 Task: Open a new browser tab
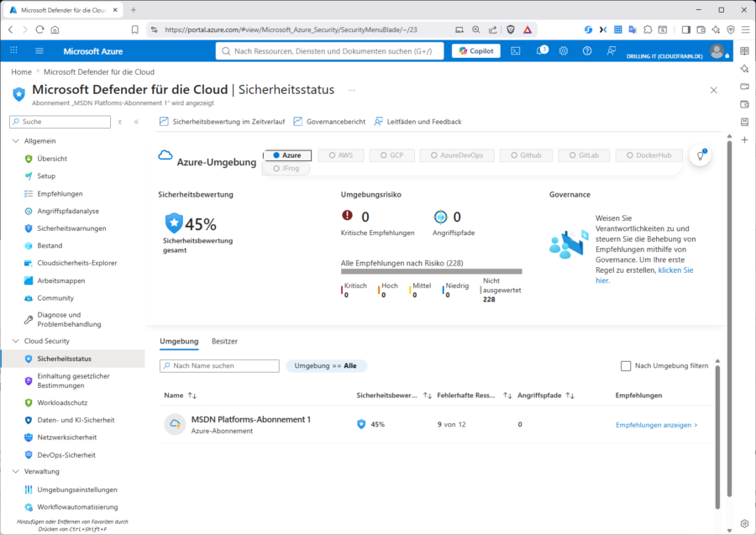pos(134,9)
